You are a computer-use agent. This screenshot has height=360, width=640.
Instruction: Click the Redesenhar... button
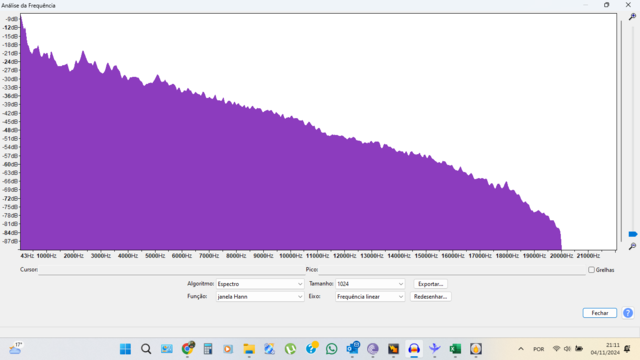pos(430,297)
